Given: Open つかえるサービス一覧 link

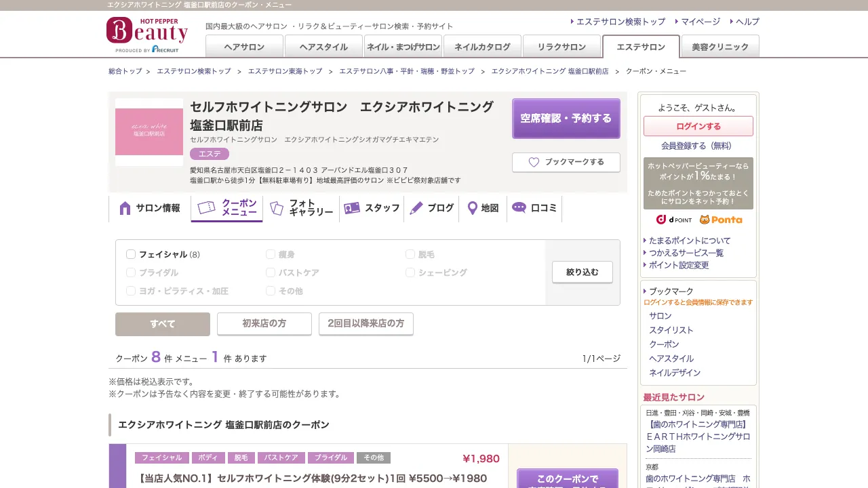Looking at the screenshot, I should [686, 253].
